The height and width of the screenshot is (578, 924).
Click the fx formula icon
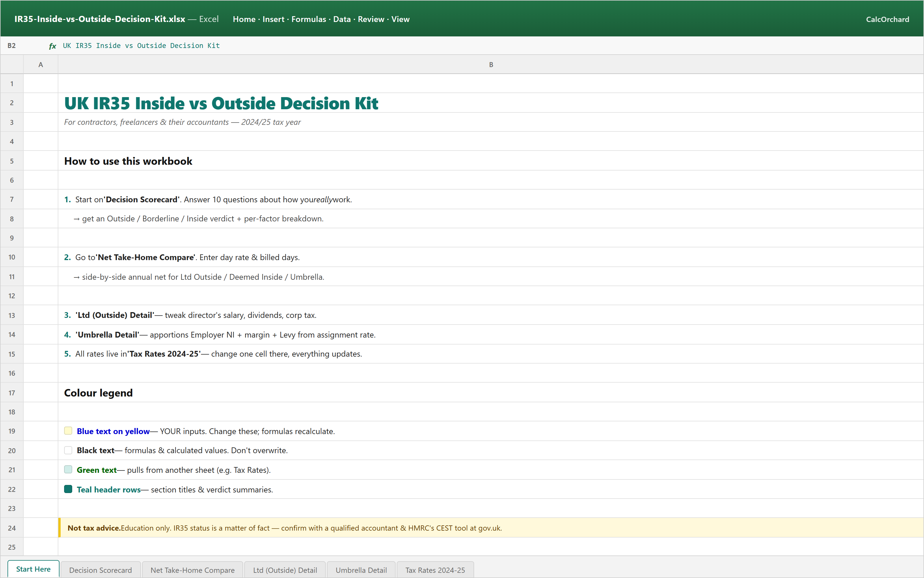pos(52,46)
